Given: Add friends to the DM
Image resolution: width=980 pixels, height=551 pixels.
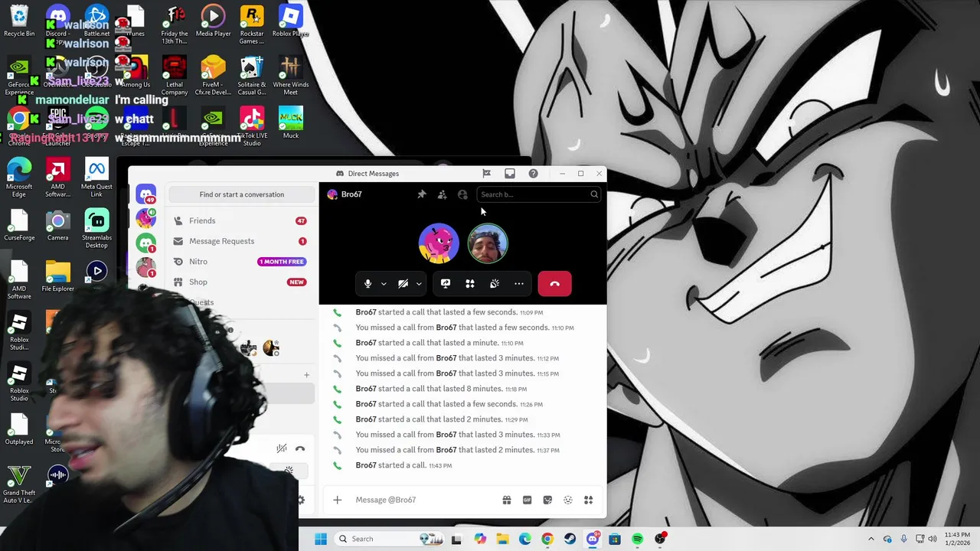Looking at the screenshot, I should click(442, 194).
